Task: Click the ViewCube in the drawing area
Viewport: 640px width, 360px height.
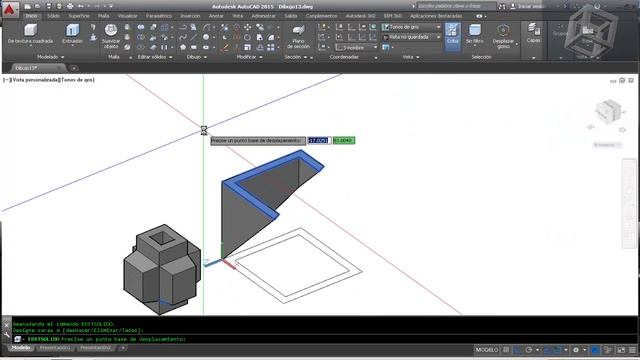Action: click(608, 112)
